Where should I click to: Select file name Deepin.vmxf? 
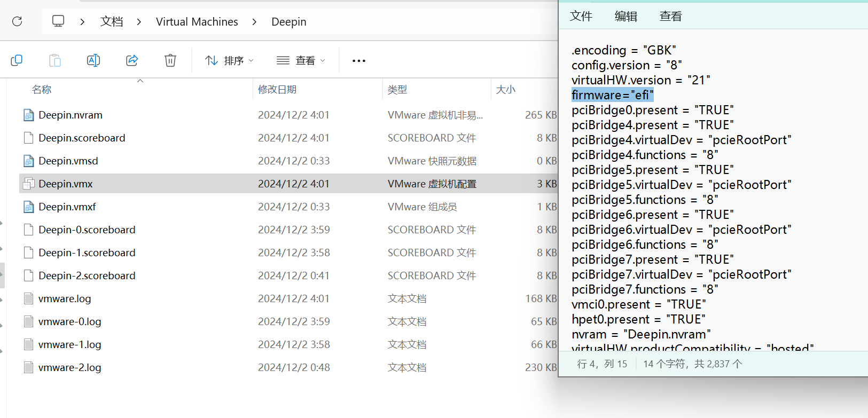pos(67,207)
